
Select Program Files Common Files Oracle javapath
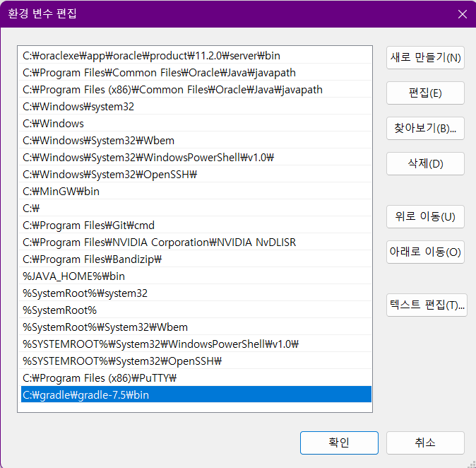tap(196, 73)
